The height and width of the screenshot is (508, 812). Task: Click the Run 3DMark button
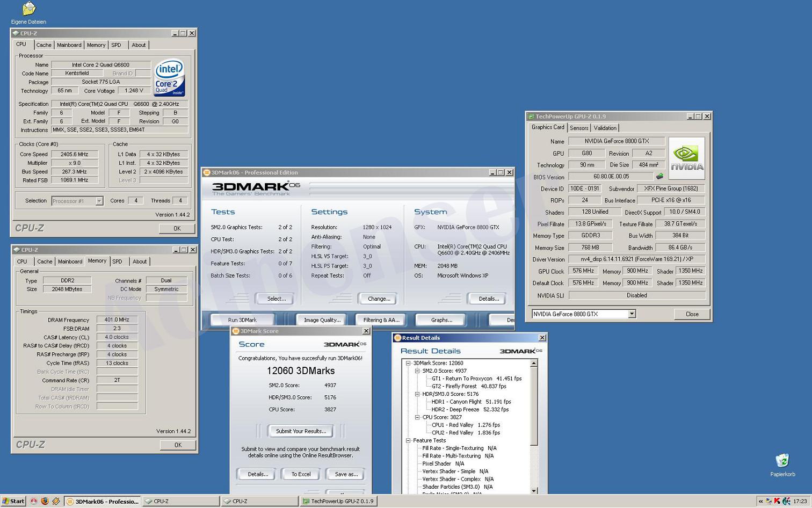coord(242,320)
